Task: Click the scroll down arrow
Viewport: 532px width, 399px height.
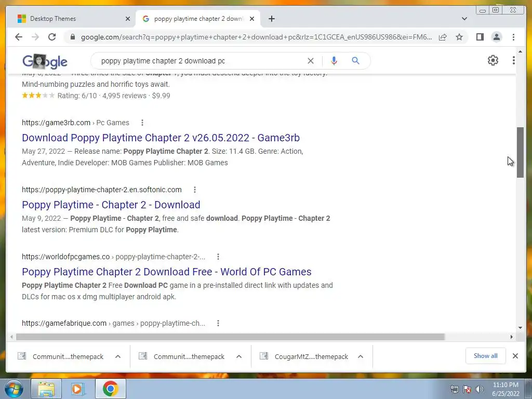Action: (x=521, y=328)
